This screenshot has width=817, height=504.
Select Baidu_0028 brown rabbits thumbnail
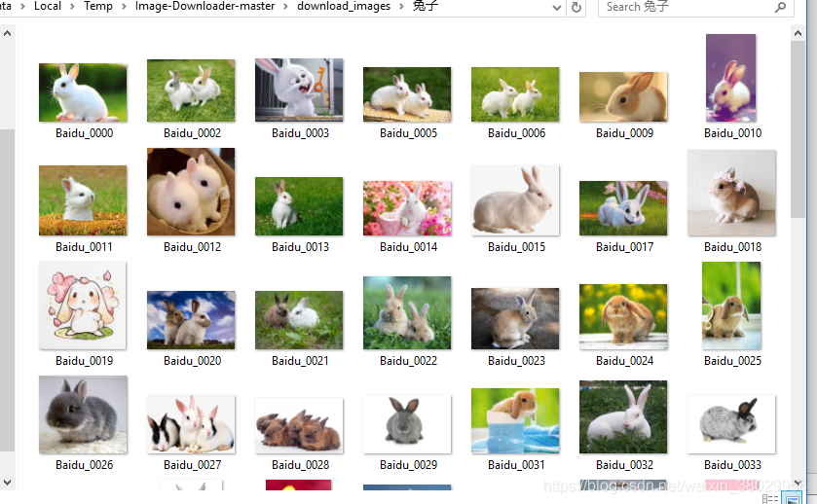(299, 425)
